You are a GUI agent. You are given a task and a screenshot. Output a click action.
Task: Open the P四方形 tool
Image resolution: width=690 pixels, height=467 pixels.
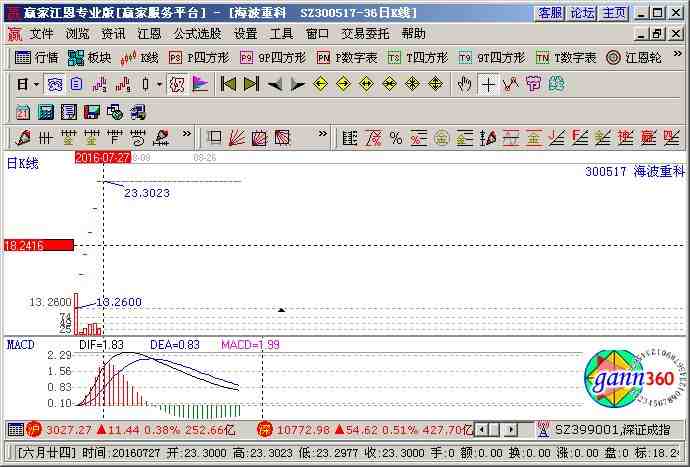199,58
